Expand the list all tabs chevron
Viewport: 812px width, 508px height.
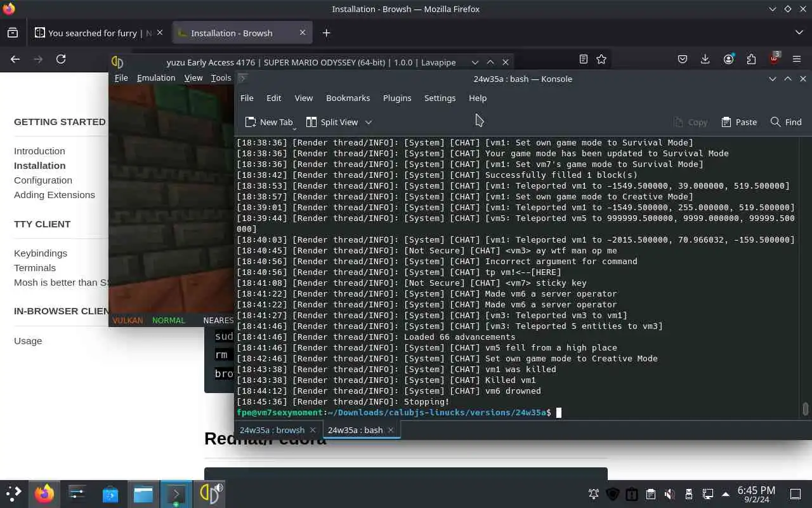point(799,33)
